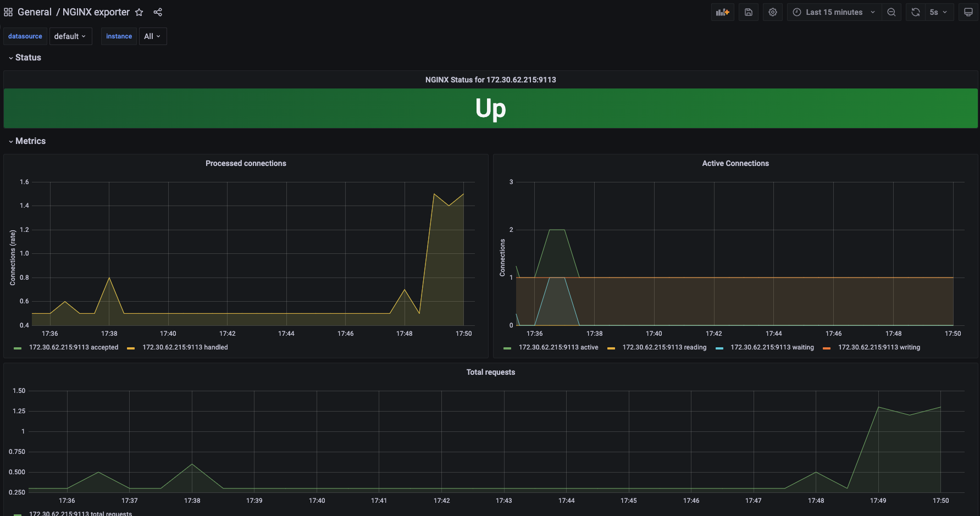Toggle the writing series in legend

pyautogui.click(x=879, y=347)
